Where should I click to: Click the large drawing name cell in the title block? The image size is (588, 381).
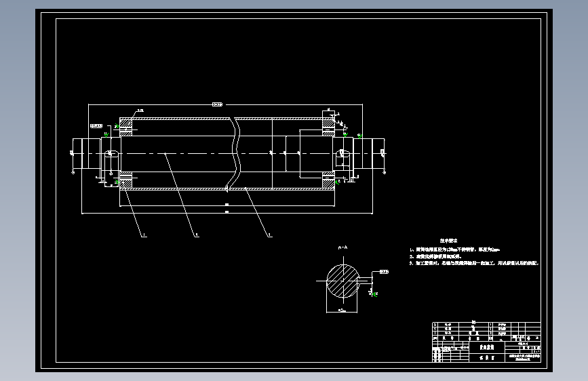coord(487,348)
